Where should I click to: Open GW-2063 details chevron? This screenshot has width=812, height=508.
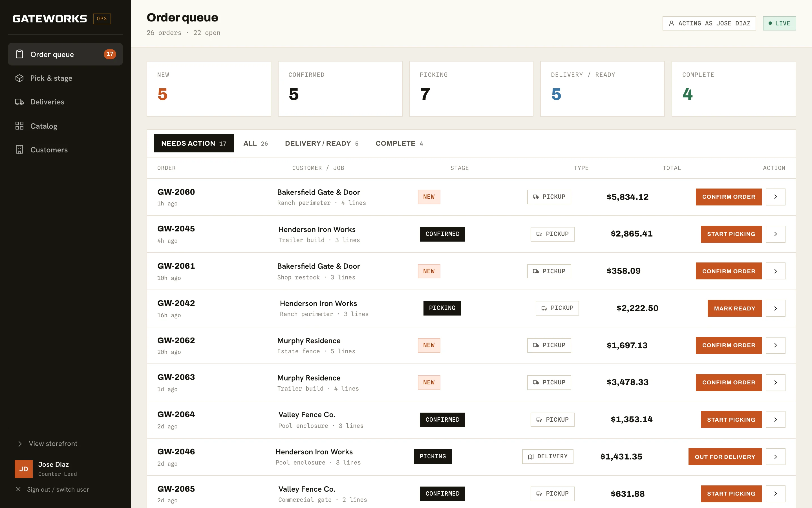[x=775, y=382]
